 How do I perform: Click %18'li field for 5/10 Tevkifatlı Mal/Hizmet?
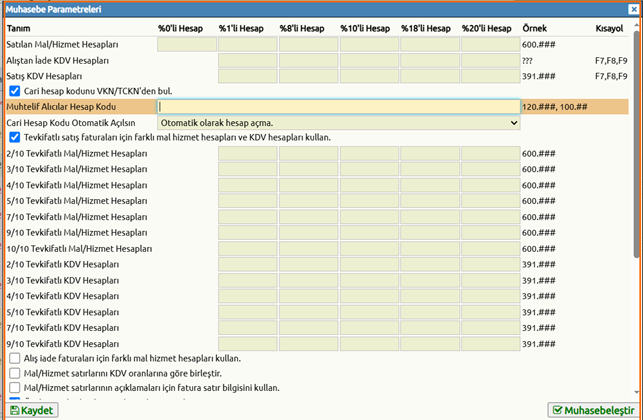point(430,201)
